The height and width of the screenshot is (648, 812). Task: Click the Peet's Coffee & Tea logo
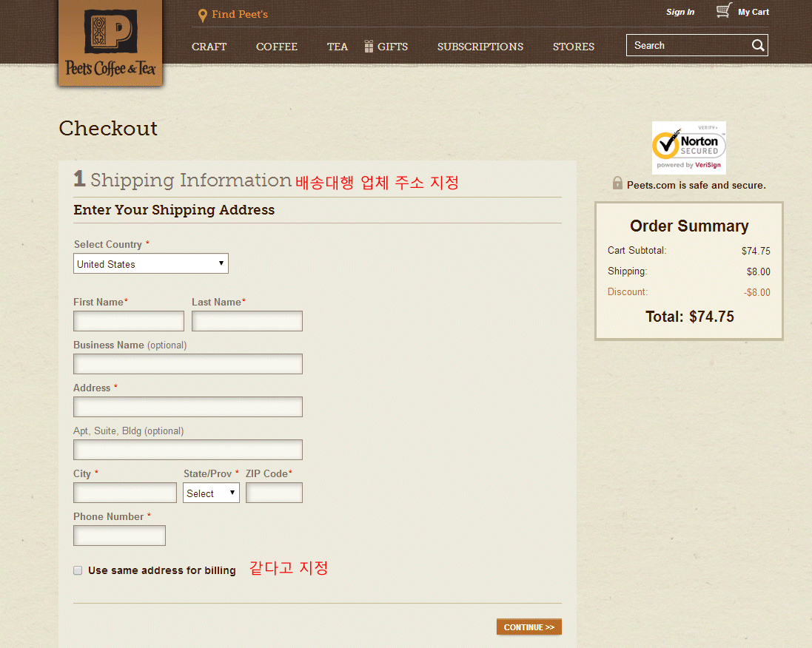click(x=110, y=44)
